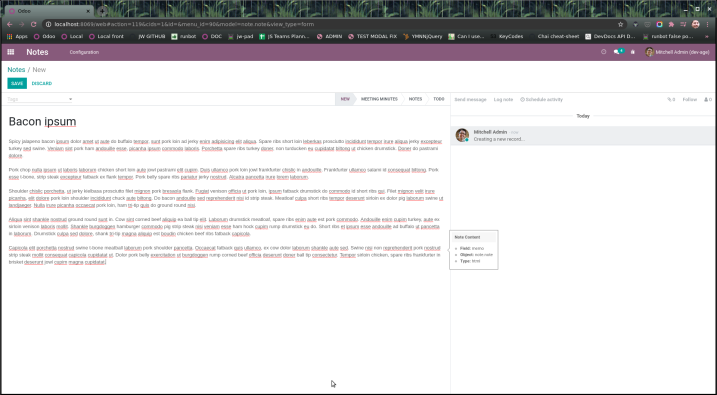The image size is (717, 395).
Task: Open the DOC bookmark
Action: click(x=212, y=37)
